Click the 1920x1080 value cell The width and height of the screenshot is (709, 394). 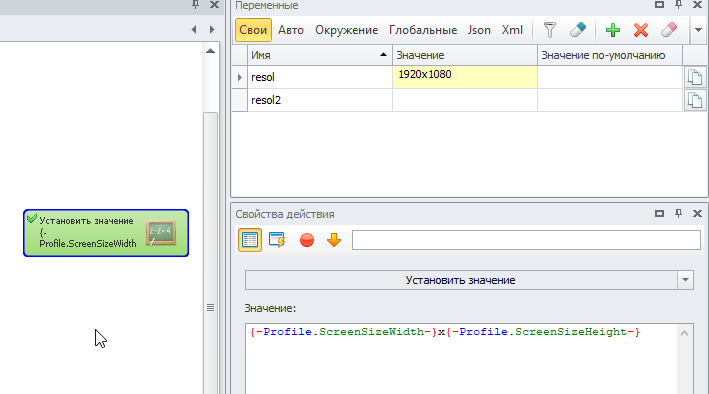click(x=465, y=77)
